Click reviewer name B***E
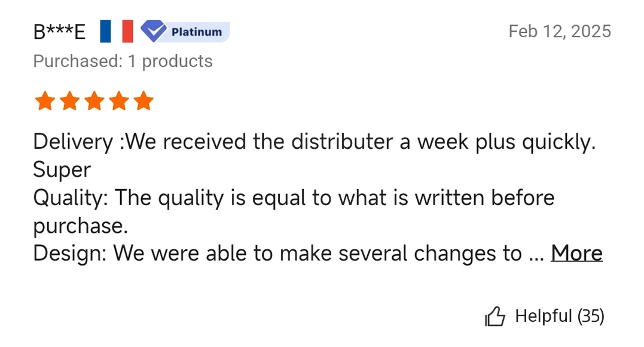This screenshot has width=644, height=347. [x=60, y=32]
